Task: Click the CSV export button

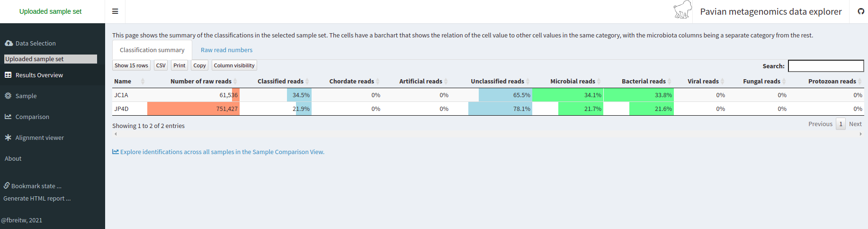Action: coord(161,65)
